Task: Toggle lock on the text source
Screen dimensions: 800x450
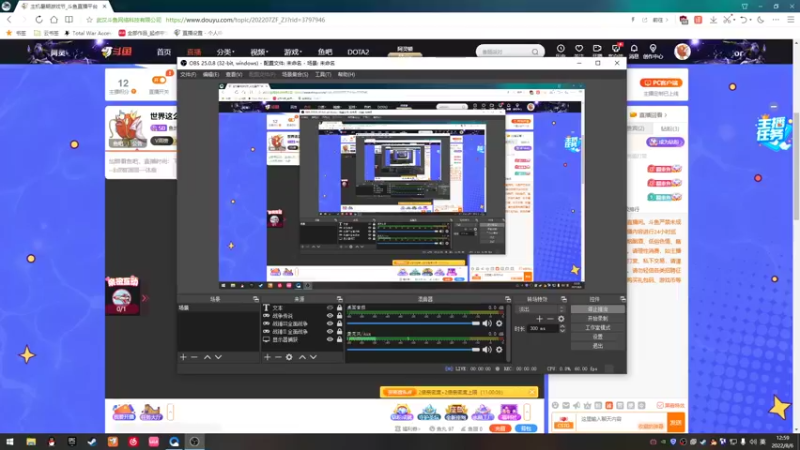Action: 339,308
